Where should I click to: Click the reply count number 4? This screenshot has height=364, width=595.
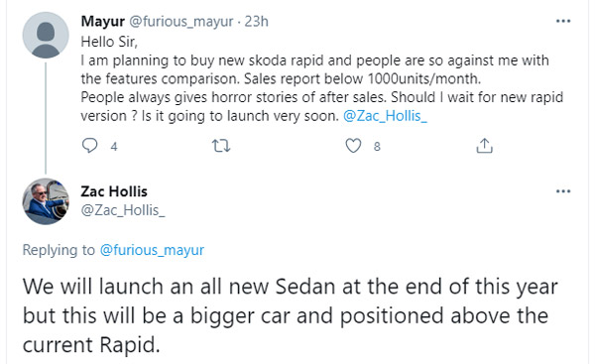[114, 147]
